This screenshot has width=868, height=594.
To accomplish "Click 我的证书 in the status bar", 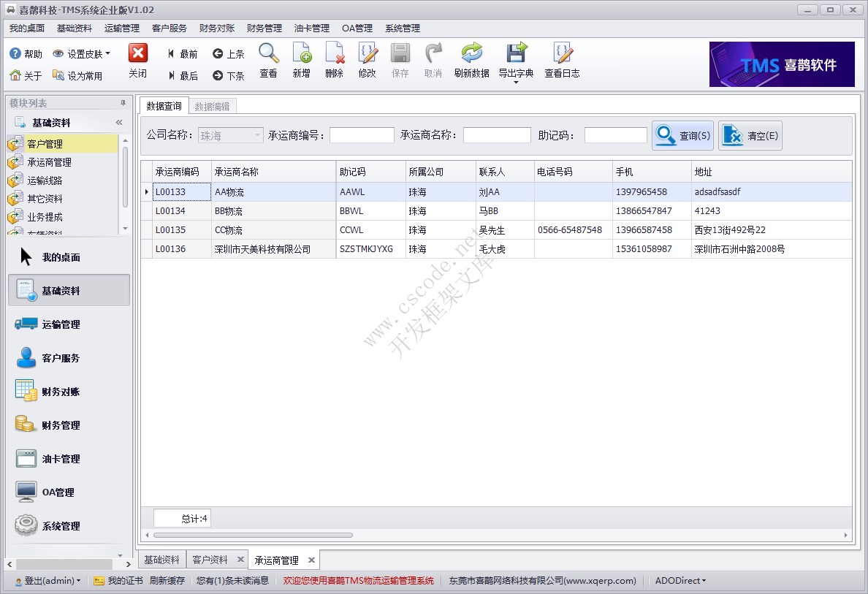I will [x=118, y=581].
